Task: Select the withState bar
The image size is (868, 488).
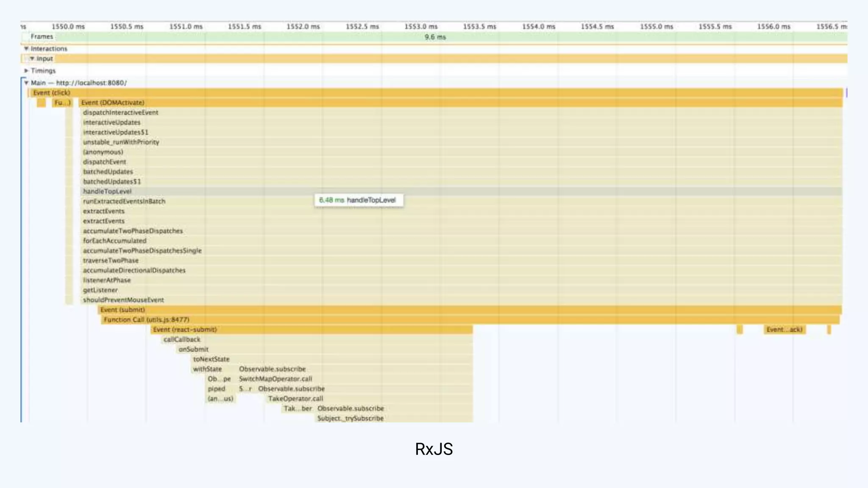Action: [x=214, y=369]
